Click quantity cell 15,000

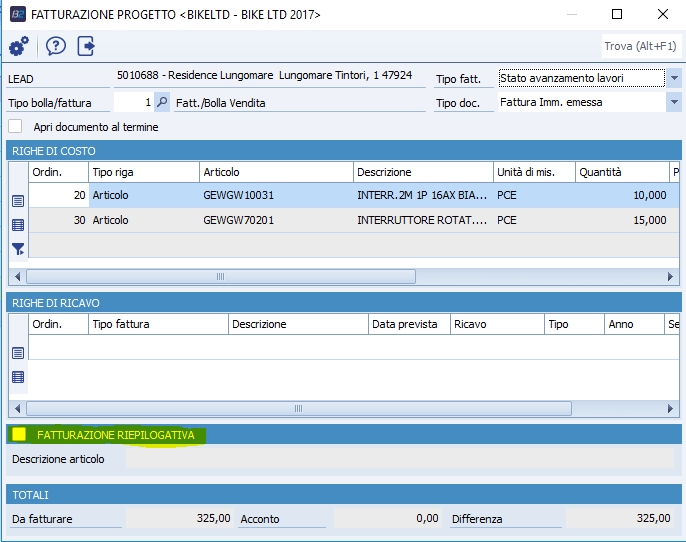pos(622,220)
